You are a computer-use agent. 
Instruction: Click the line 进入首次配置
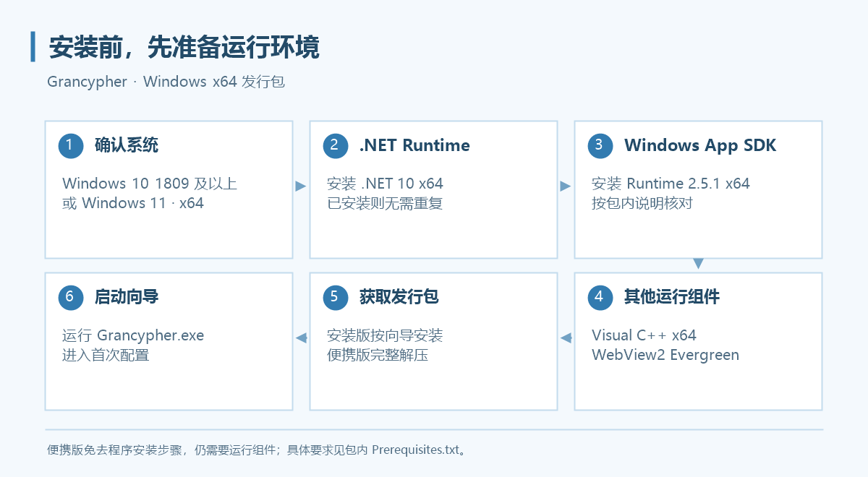(x=106, y=355)
